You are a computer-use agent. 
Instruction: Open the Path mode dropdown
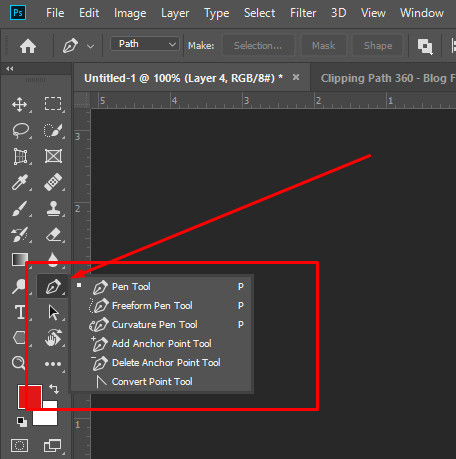tap(145, 44)
